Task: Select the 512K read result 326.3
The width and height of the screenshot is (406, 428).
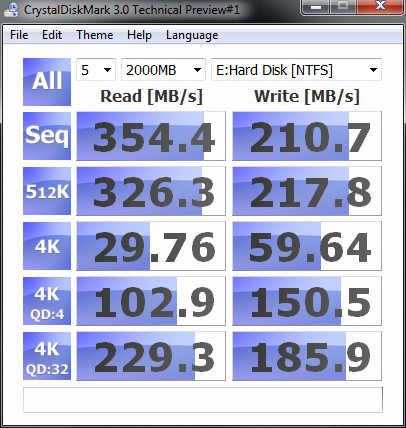Action: point(151,191)
